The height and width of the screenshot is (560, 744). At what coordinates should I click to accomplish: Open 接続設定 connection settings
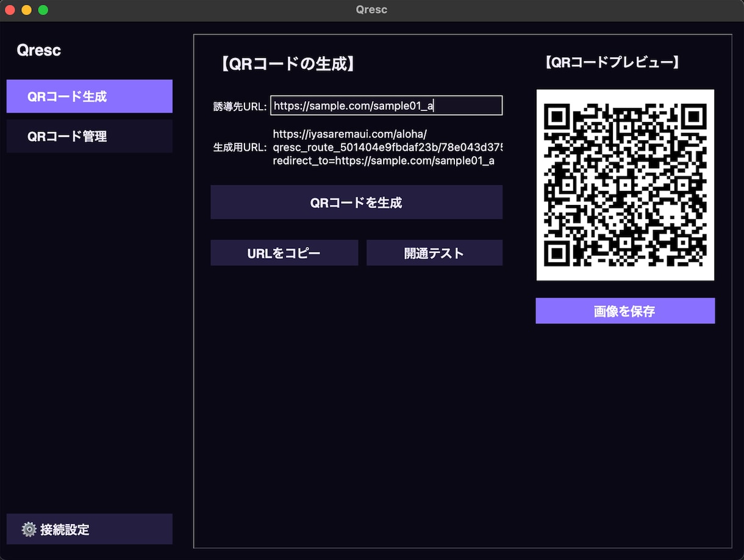89,529
